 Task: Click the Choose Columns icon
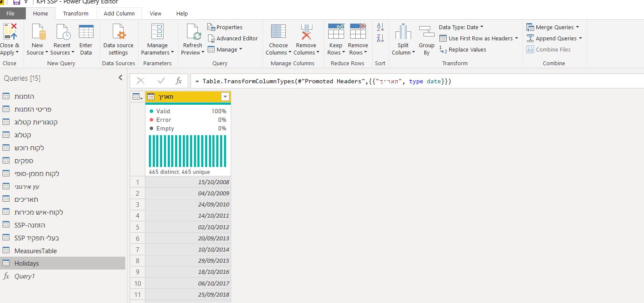click(278, 32)
